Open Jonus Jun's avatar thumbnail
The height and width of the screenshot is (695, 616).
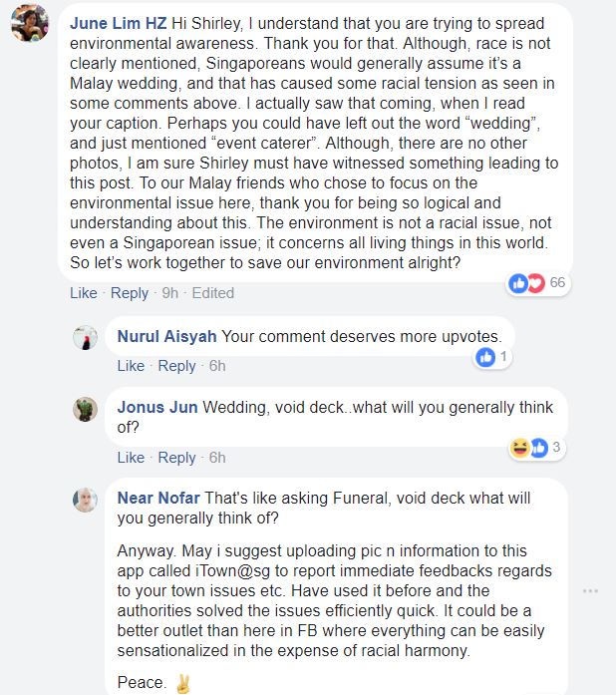tap(85, 409)
